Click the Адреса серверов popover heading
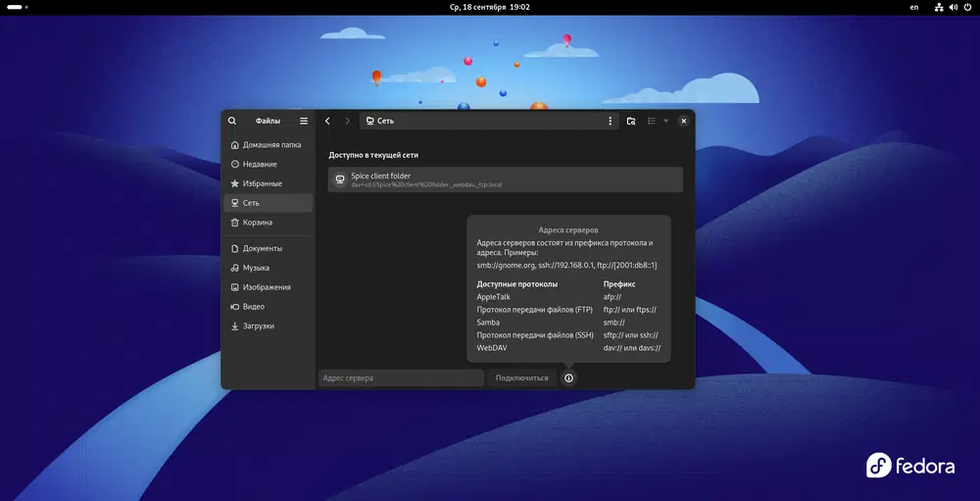The width and height of the screenshot is (980, 501). point(568,230)
